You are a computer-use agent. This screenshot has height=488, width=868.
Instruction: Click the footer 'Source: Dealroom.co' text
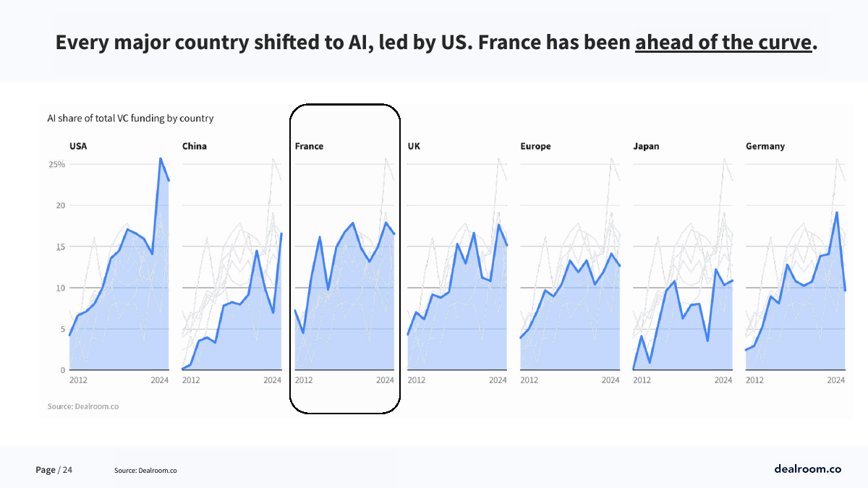coord(145,471)
